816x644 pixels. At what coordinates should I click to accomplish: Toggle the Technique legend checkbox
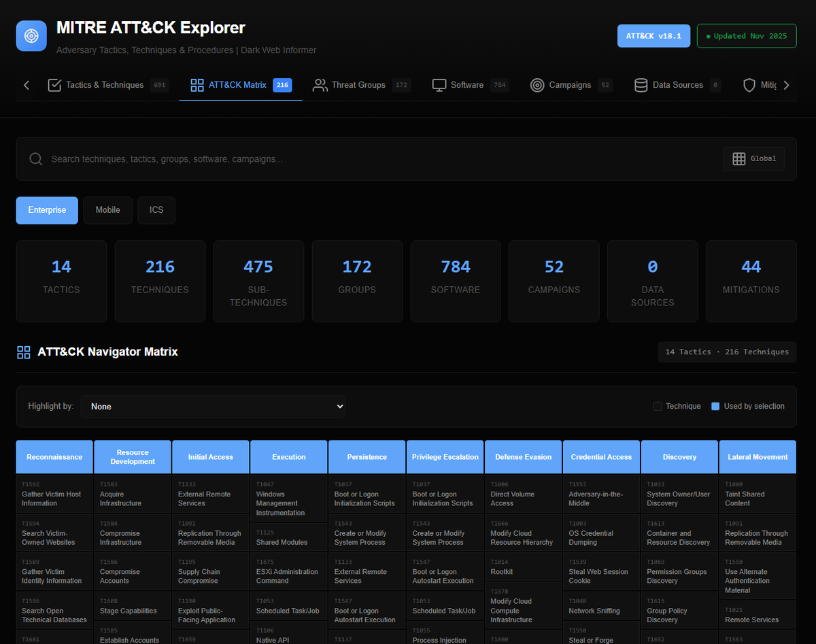658,406
